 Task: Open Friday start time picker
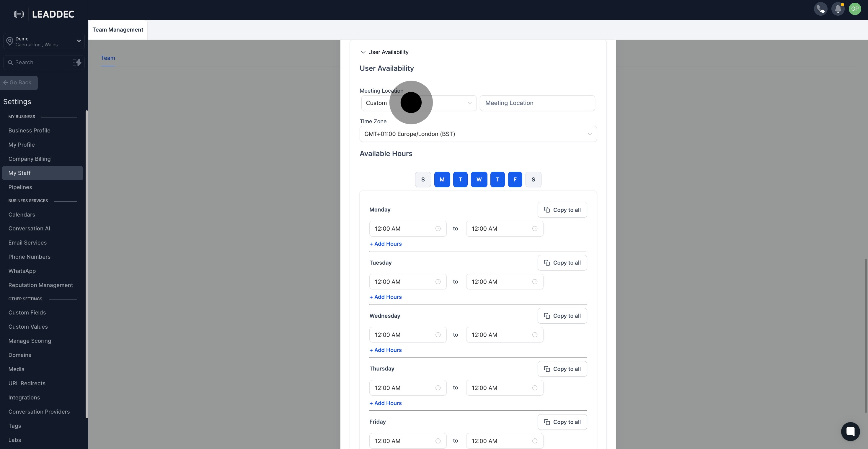click(x=408, y=441)
